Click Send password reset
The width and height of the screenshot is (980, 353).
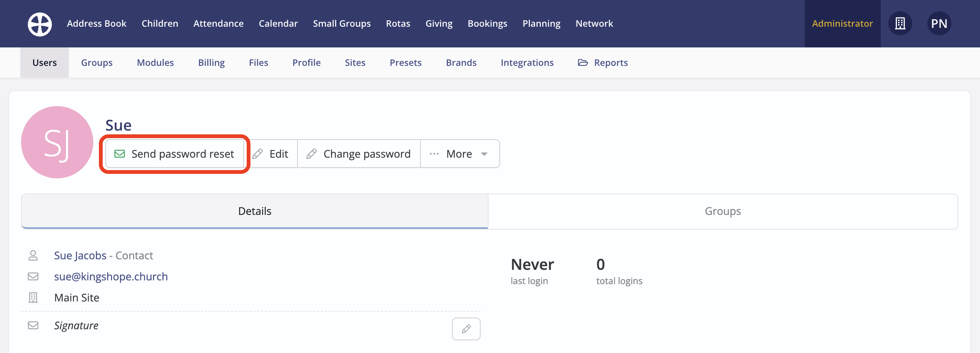(x=174, y=154)
